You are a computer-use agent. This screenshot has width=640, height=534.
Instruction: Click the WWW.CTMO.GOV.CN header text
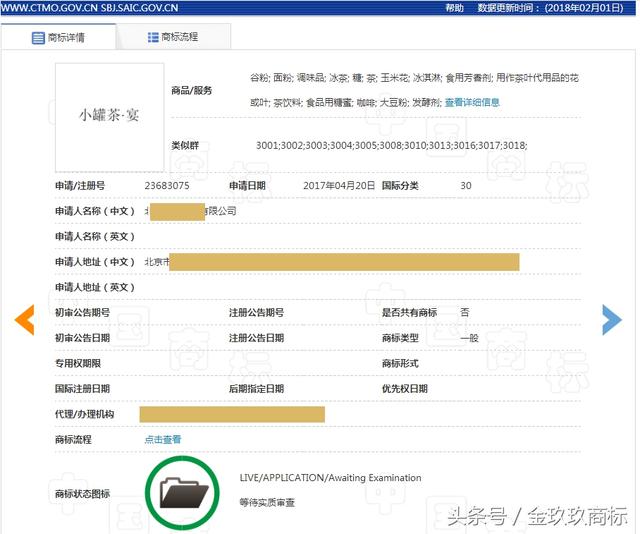tap(49, 8)
